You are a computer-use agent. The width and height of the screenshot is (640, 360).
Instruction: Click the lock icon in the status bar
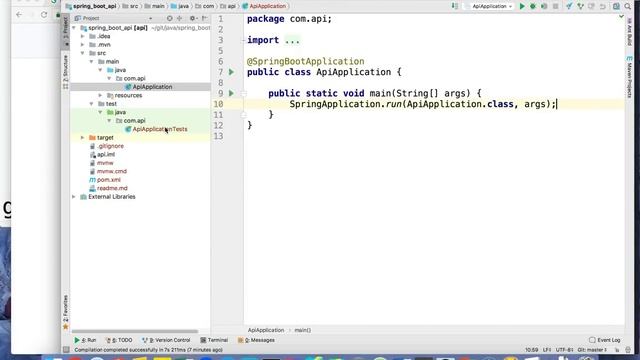click(617, 350)
